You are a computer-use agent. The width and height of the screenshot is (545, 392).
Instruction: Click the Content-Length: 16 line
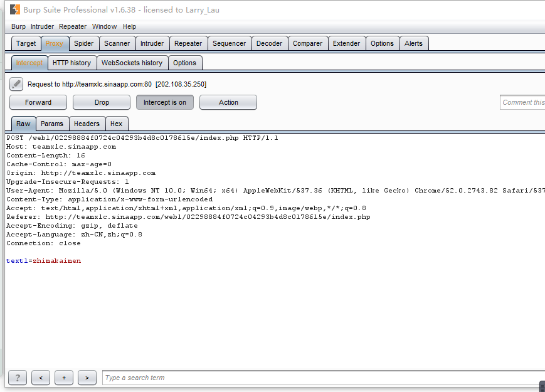(x=46, y=156)
